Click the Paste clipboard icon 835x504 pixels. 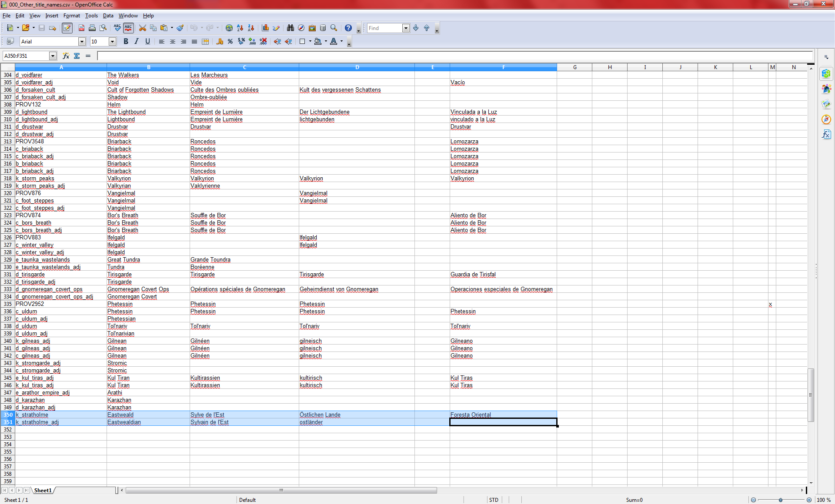(164, 28)
